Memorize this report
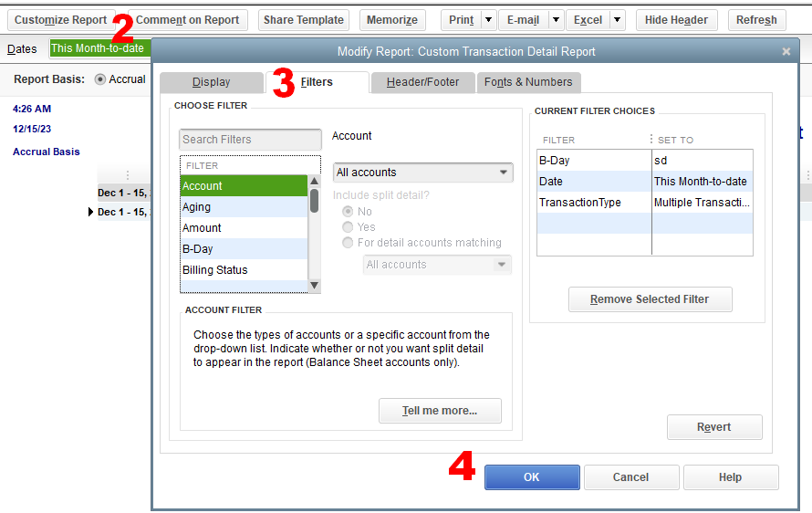This screenshot has height=513, width=812. 392,20
